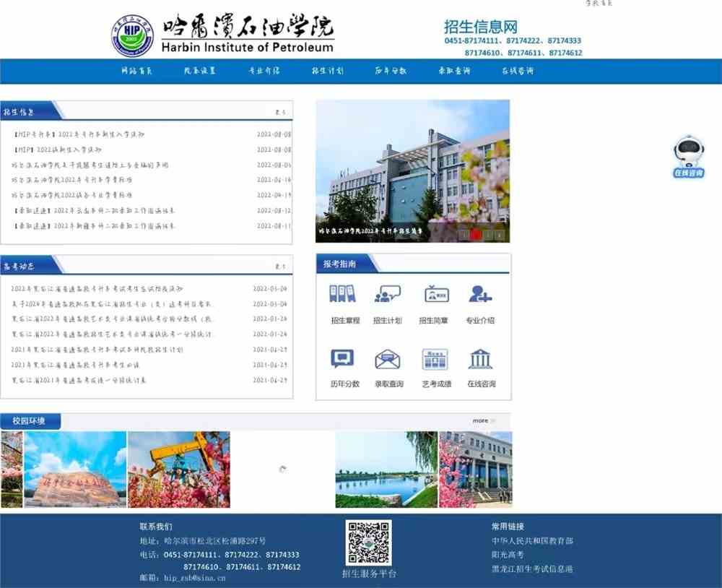Image resolution: width=722 pixels, height=588 pixels.
Task: Open 院系设置 navigation item
Action: [x=200, y=71]
